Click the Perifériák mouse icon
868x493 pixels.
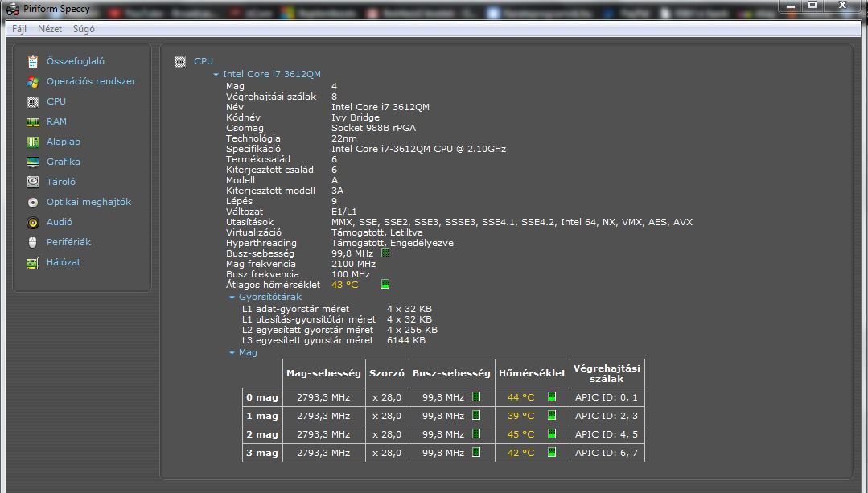33,242
